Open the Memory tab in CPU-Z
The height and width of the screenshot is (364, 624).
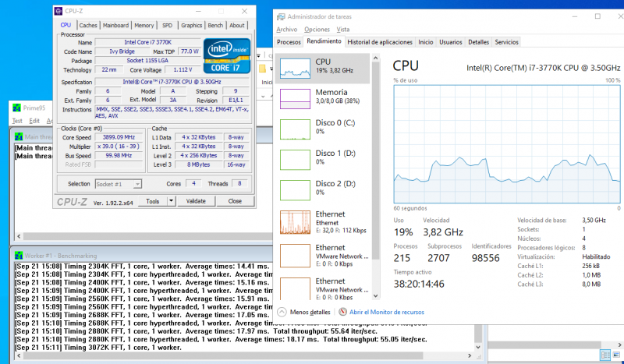coord(144,25)
